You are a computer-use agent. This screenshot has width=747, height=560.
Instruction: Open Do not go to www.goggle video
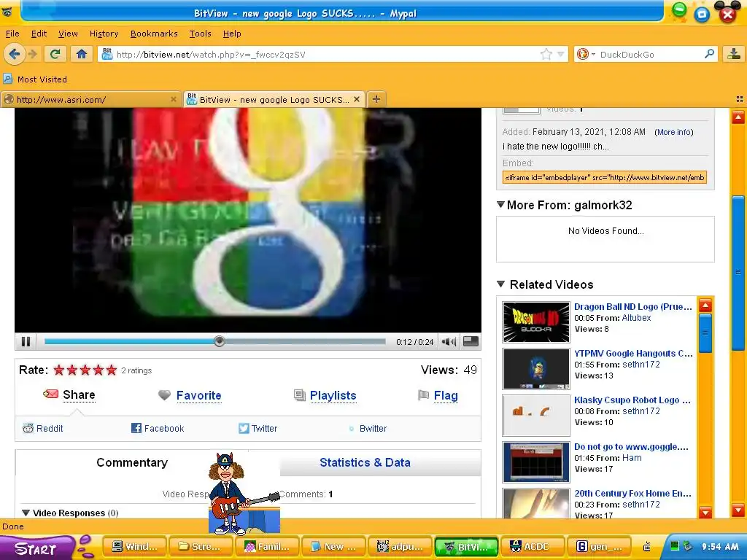tap(631, 447)
